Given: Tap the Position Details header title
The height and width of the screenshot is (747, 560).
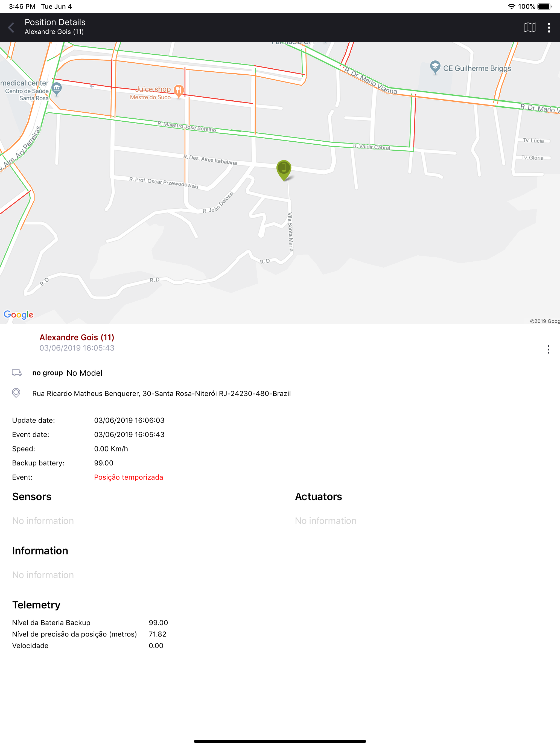Looking at the screenshot, I should pyautogui.click(x=55, y=22).
